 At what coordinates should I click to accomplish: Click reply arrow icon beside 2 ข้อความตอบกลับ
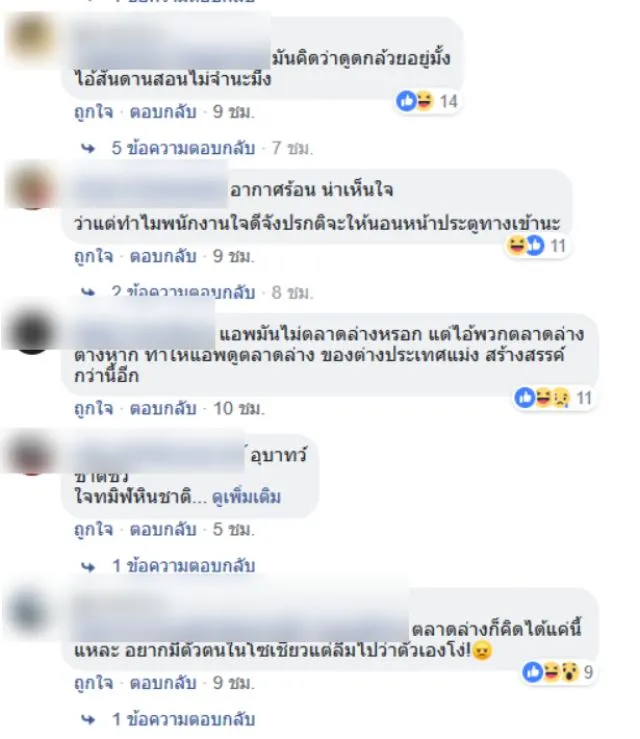click(x=88, y=293)
